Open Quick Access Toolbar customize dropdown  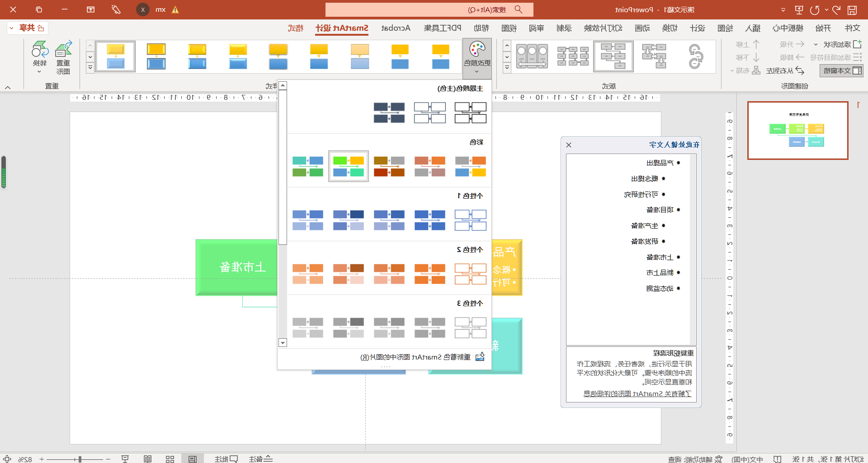pyautogui.click(x=783, y=9)
